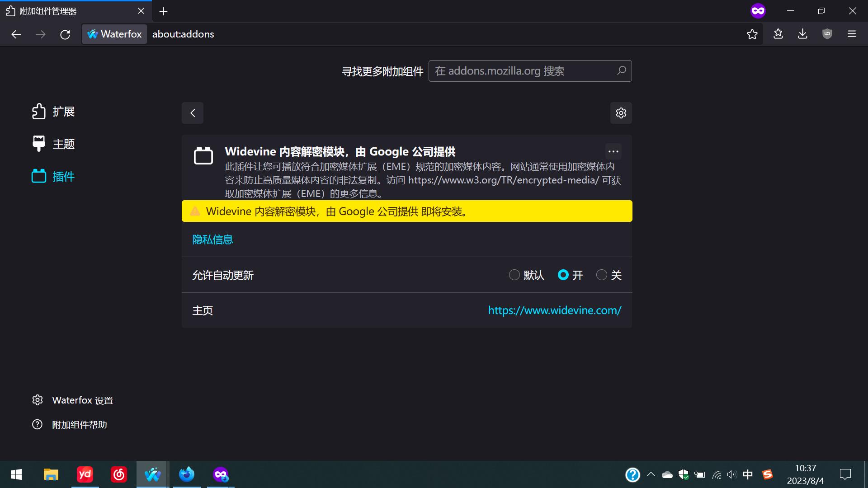Visit the Widevine homepage link
Image resolution: width=868 pixels, height=488 pixels.
coord(555,310)
